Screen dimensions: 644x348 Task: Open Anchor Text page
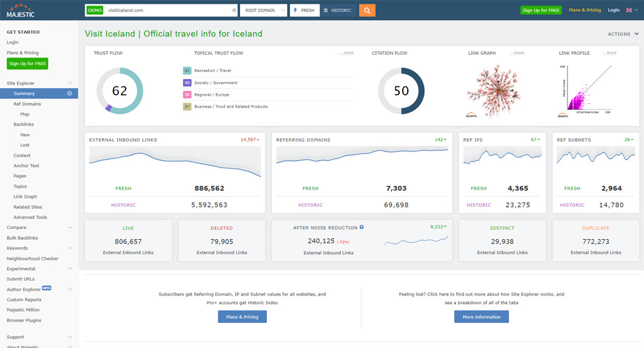pos(26,165)
